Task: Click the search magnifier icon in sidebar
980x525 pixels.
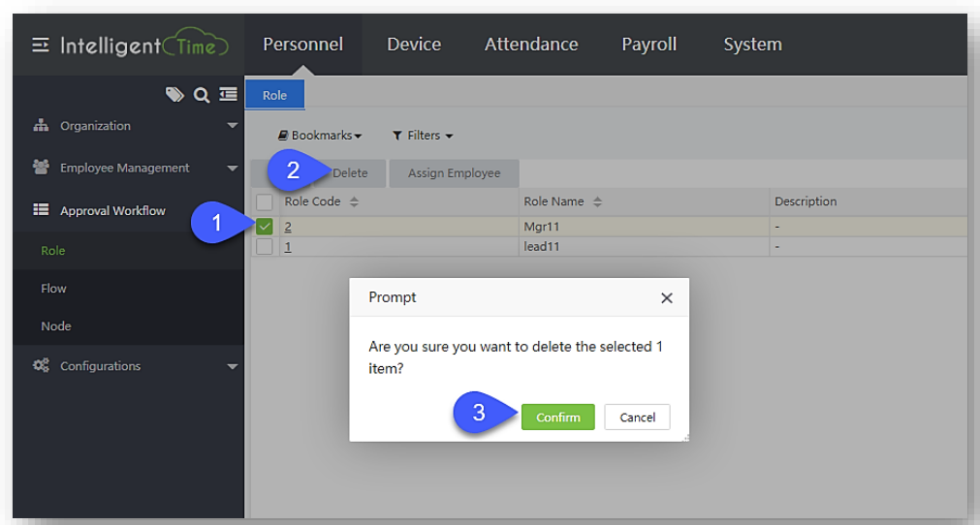Action: click(x=201, y=94)
